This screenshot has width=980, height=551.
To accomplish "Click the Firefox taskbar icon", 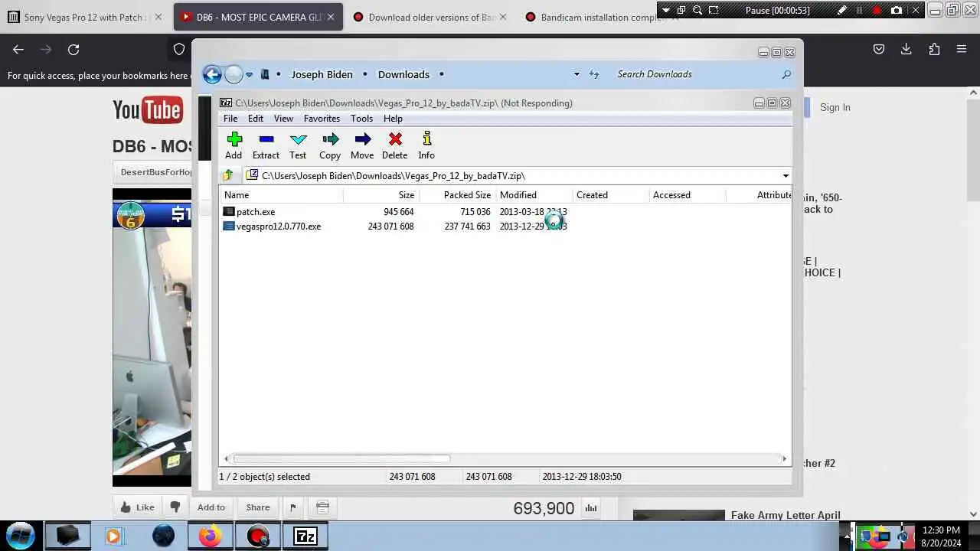I will 210,536.
